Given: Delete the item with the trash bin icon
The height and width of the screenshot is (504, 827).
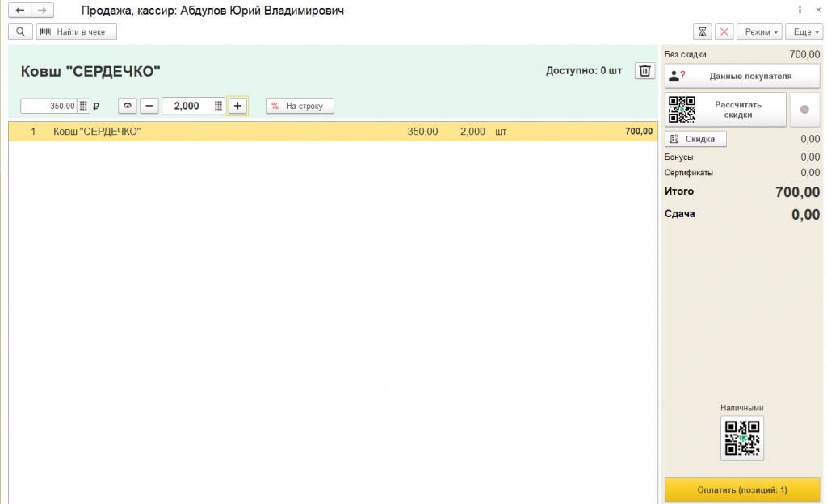Looking at the screenshot, I should 644,70.
